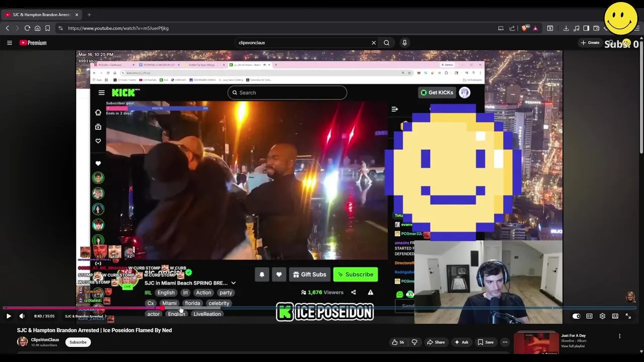This screenshot has height=362, width=644.
Task: Click the Kick Subscribe button in video
Action: coord(355,275)
